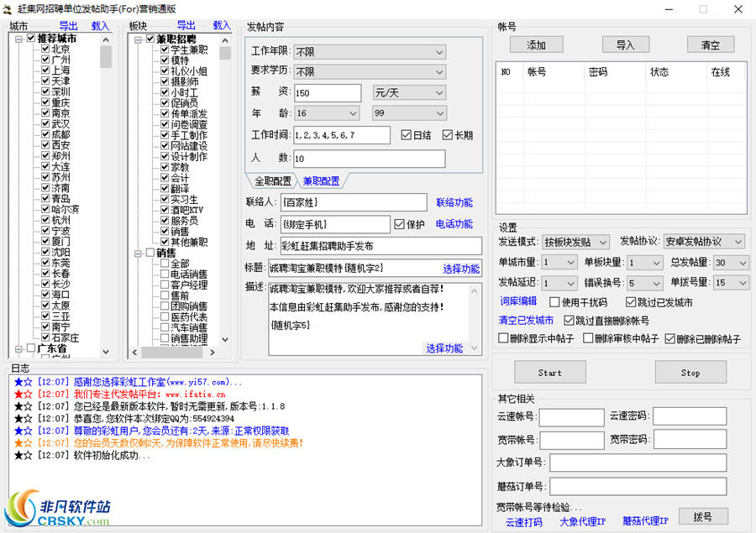Open the 发帖协议 protocol dropdown

(x=703, y=242)
